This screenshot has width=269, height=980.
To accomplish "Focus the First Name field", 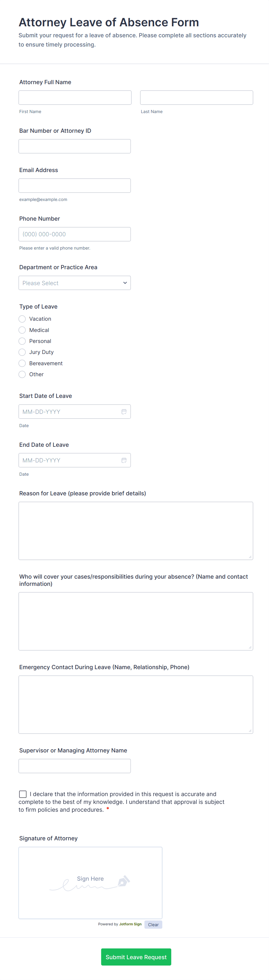I will coord(75,98).
